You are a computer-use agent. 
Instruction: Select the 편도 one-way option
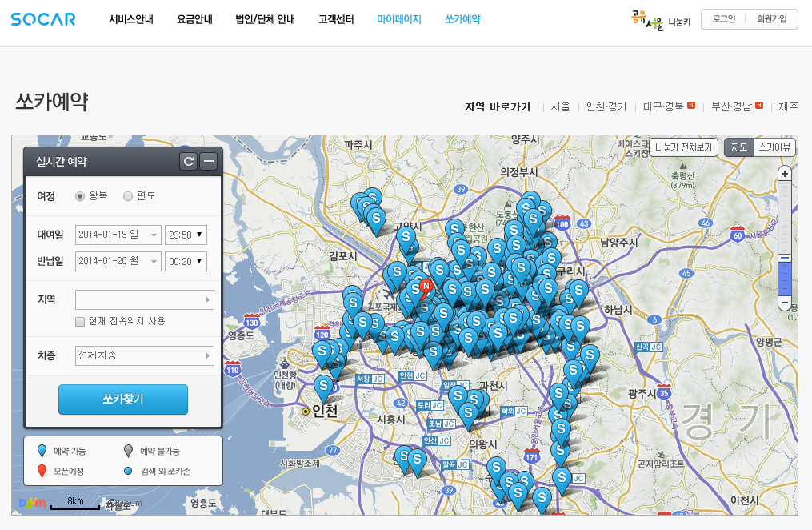coord(128,196)
